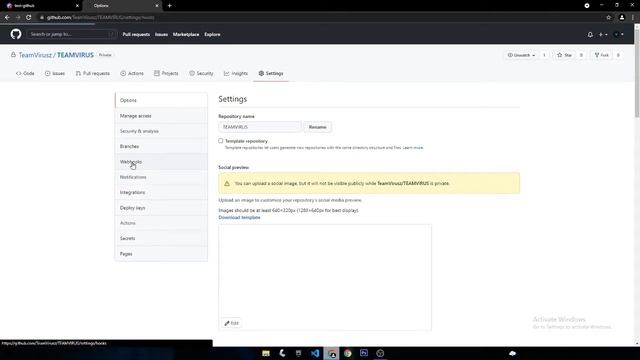
Task: Open Manage access in the sidebar
Action: pos(161,116)
